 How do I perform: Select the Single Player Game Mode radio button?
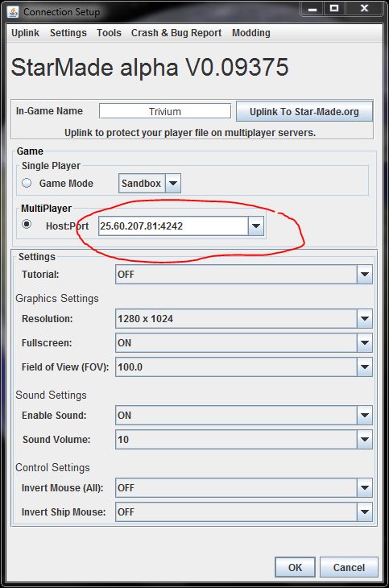[x=27, y=183]
